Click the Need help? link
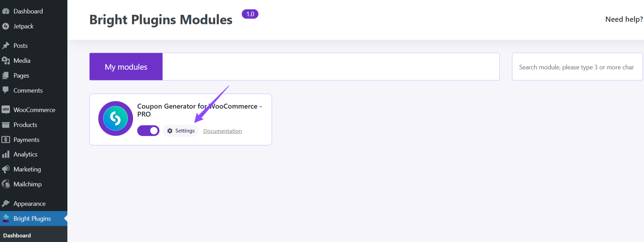Image resolution: width=644 pixels, height=242 pixels. (x=624, y=19)
